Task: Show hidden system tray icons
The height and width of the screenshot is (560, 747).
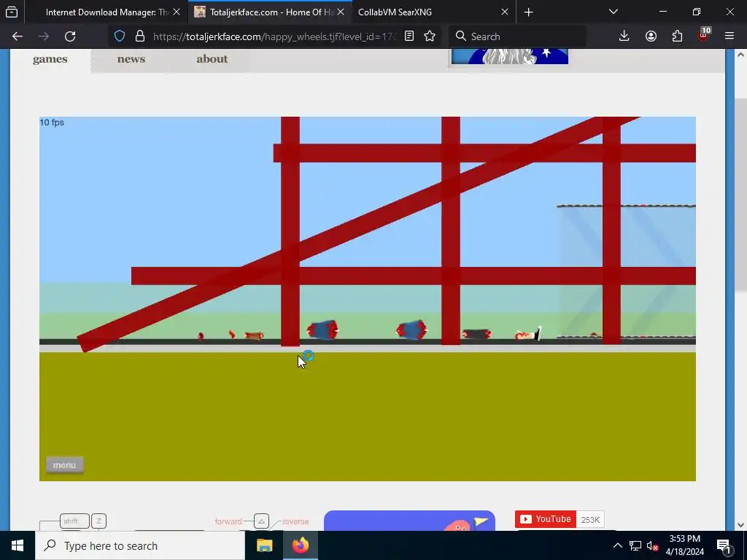Action: point(617,545)
